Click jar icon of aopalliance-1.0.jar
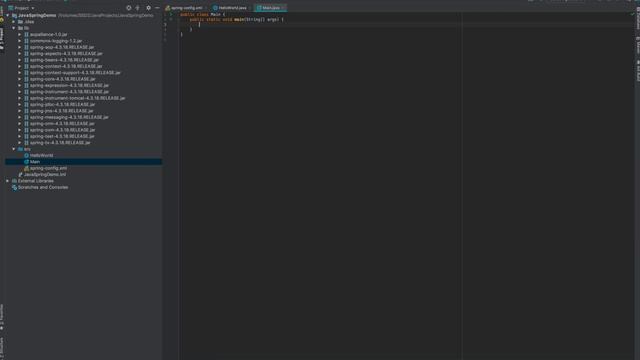 pyautogui.click(x=26, y=34)
